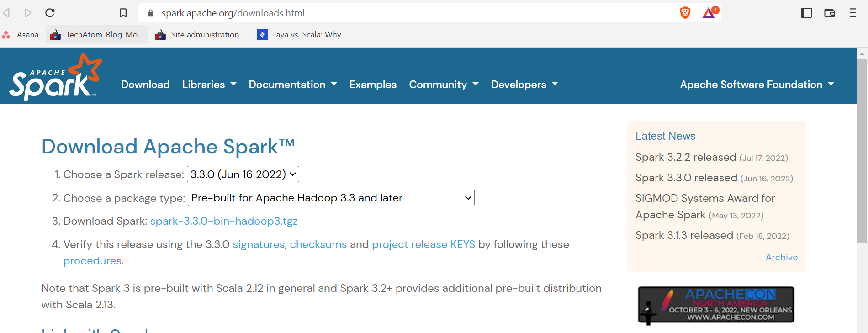Toggle the browser sidebar panel icon
The width and height of the screenshot is (868, 333).
pos(806,13)
